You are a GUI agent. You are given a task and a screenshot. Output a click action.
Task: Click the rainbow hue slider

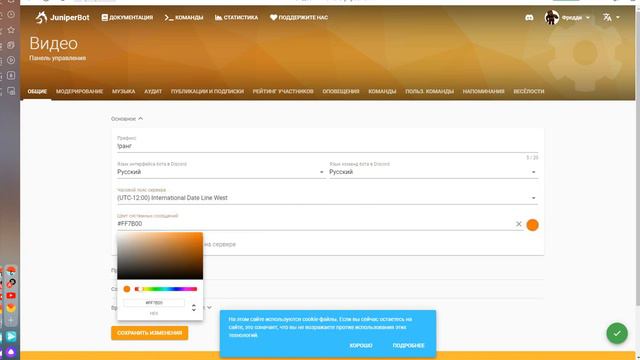[166, 289]
